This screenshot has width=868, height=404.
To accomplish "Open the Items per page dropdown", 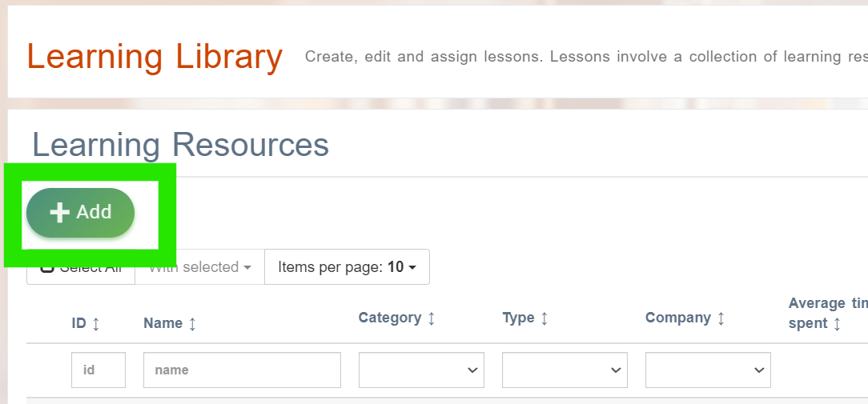I will pyautogui.click(x=347, y=267).
